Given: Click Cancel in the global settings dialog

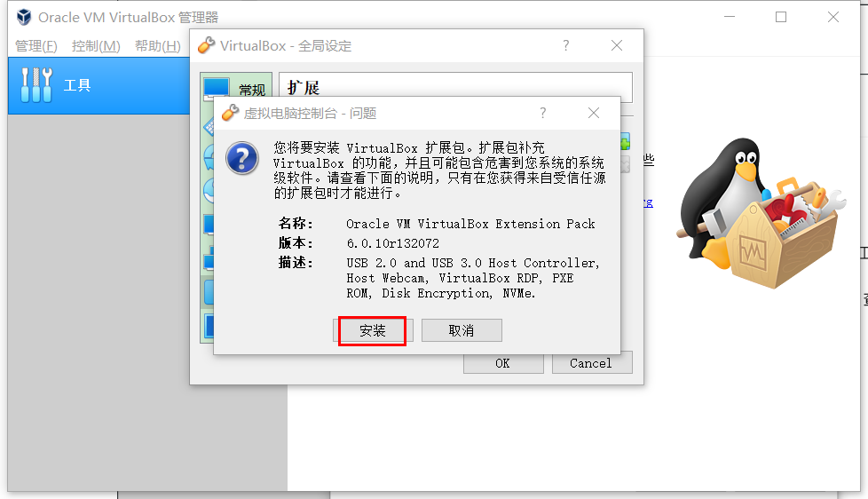Looking at the screenshot, I should click(x=592, y=363).
